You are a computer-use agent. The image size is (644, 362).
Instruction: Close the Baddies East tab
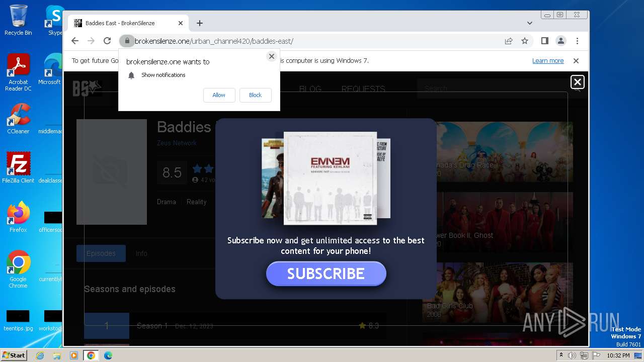coord(181,23)
